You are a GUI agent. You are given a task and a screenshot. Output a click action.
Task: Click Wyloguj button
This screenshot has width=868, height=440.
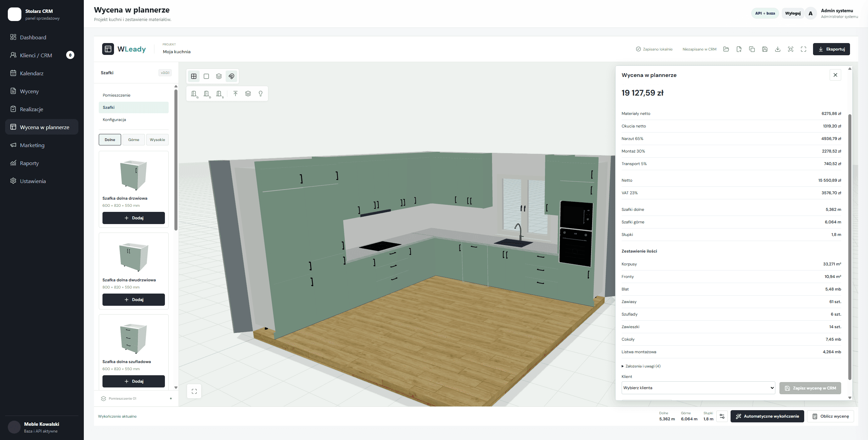click(x=793, y=13)
